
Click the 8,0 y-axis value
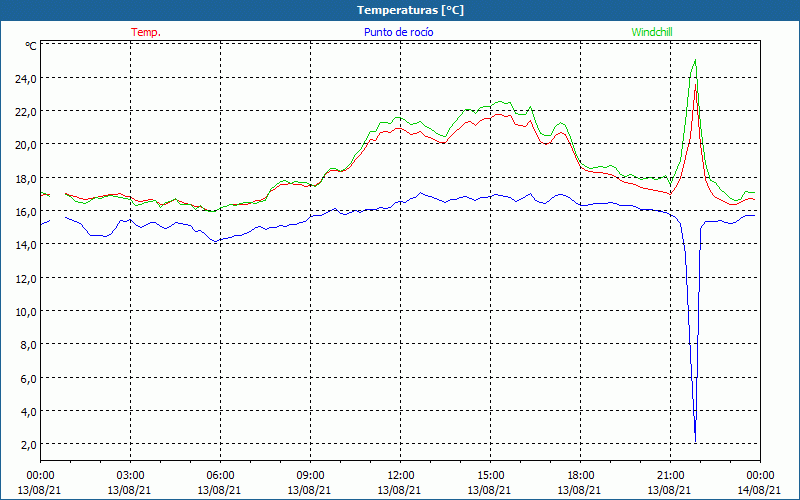(28, 344)
